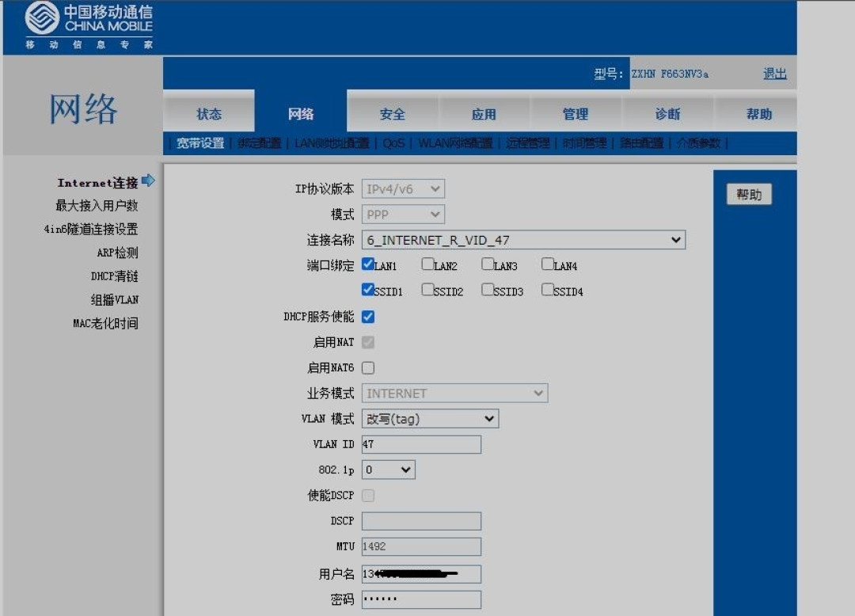This screenshot has height=616, width=855.
Task: Open the 802.1p priority dropdown
Action: click(x=388, y=470)
